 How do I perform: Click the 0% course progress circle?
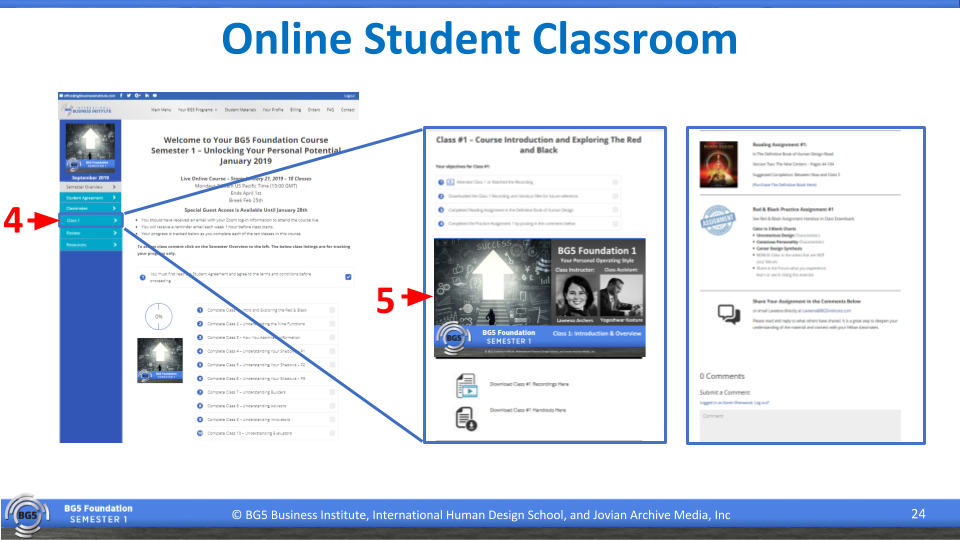pyautogui.click(x=159, y=317)
